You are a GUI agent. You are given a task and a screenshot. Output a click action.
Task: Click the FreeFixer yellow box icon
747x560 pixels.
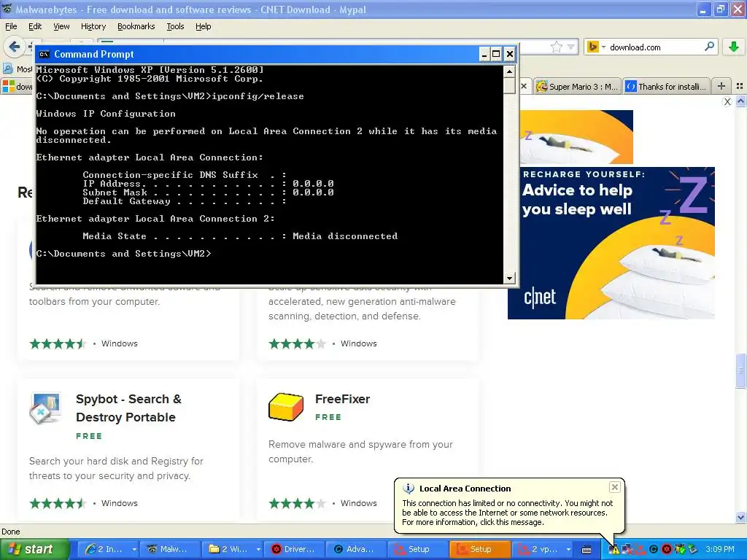286,407
